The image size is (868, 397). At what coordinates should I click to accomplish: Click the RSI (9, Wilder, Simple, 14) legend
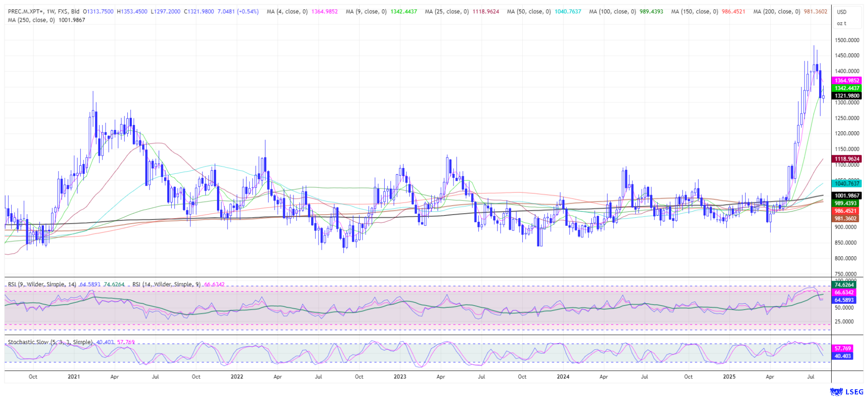click(42, 284)
